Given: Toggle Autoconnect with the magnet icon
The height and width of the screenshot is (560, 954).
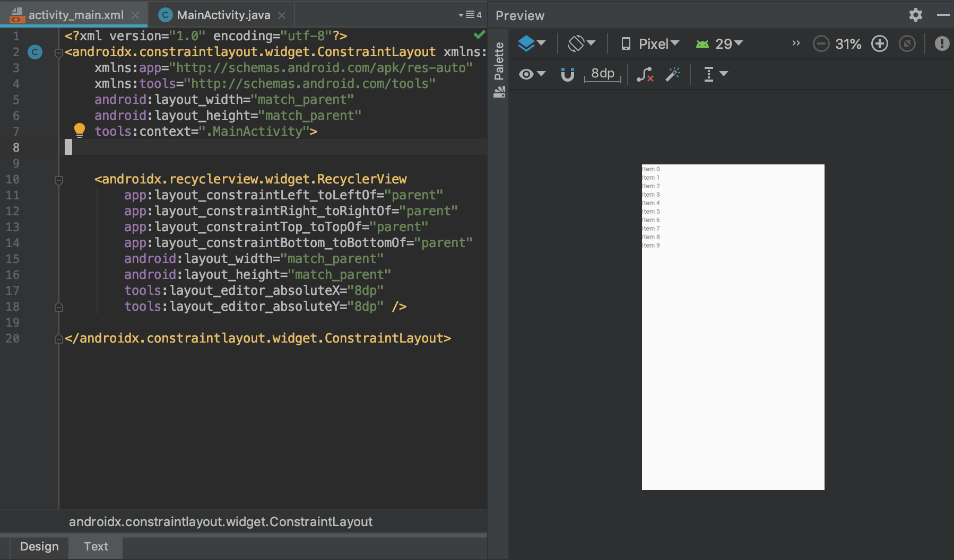Looking at the screenshot, I should click(567, 74).
